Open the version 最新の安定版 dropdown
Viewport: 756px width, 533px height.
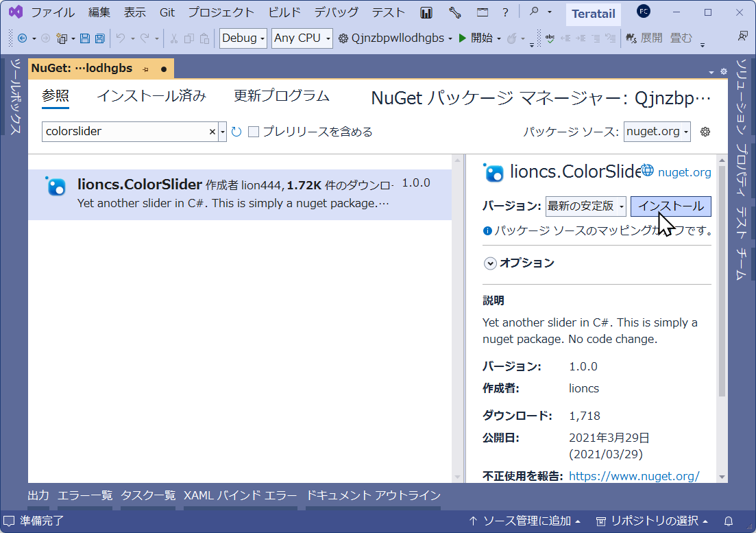tap(586, 206)
